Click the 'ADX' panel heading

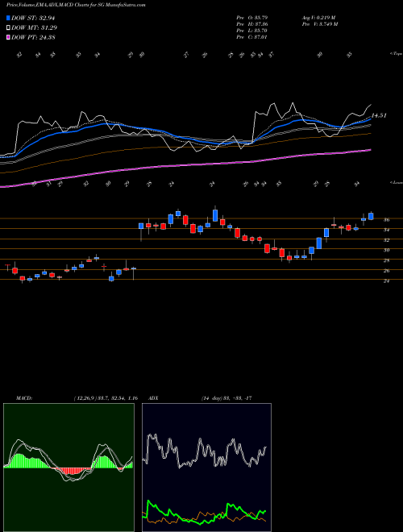[x=154, y=398]
